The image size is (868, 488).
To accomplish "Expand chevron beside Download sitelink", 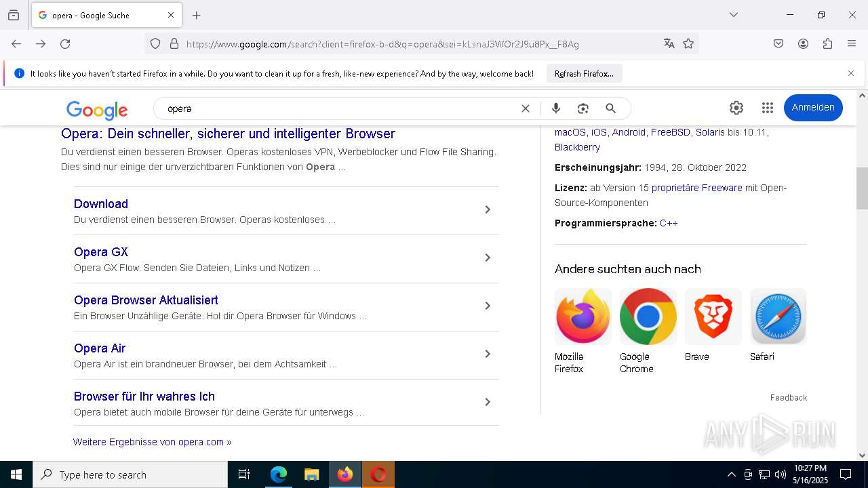I will (487, 209).
